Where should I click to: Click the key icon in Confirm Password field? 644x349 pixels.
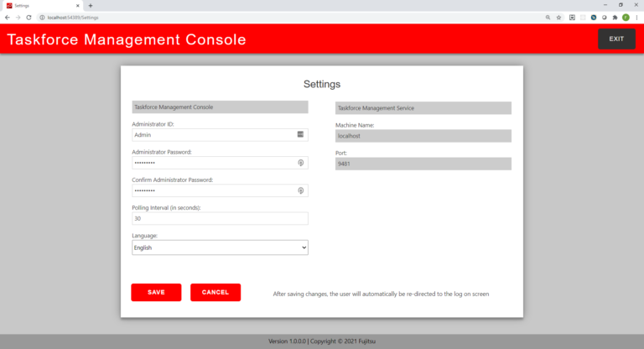[x=301, y=190]
